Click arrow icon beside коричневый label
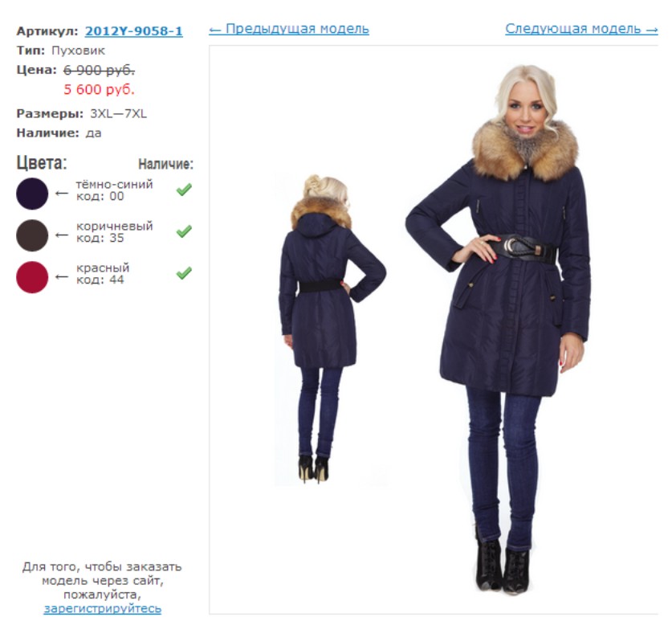Screen dimensions: 672x621 tap(62, 235)
